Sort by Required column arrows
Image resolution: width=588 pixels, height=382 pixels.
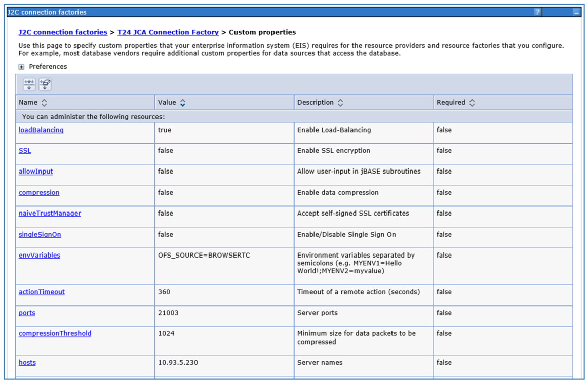pos(472,103)
